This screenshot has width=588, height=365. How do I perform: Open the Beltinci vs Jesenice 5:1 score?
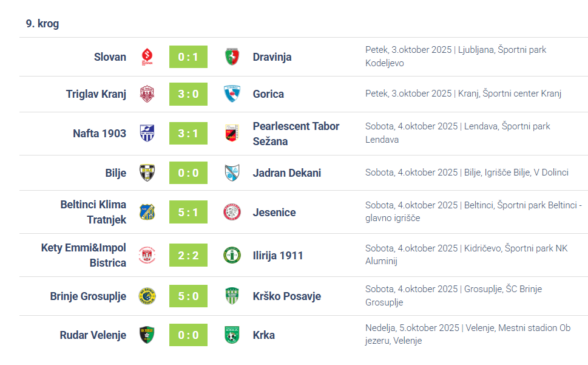[188, 213]
